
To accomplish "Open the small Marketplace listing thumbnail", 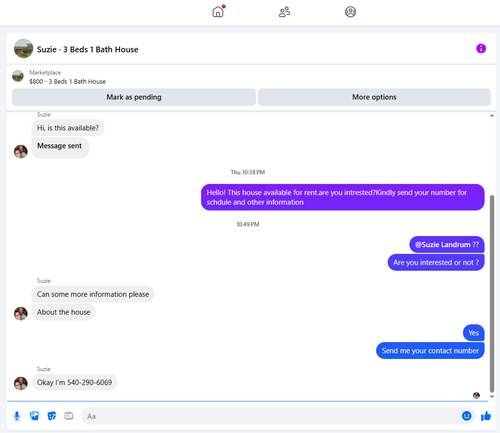I will pos(18,76).
